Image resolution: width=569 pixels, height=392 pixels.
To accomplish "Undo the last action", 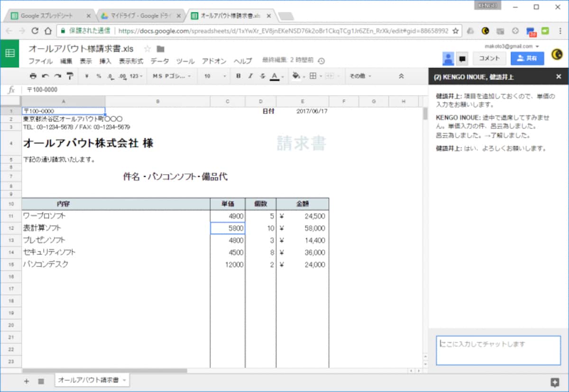I will (x=45, y=76).
